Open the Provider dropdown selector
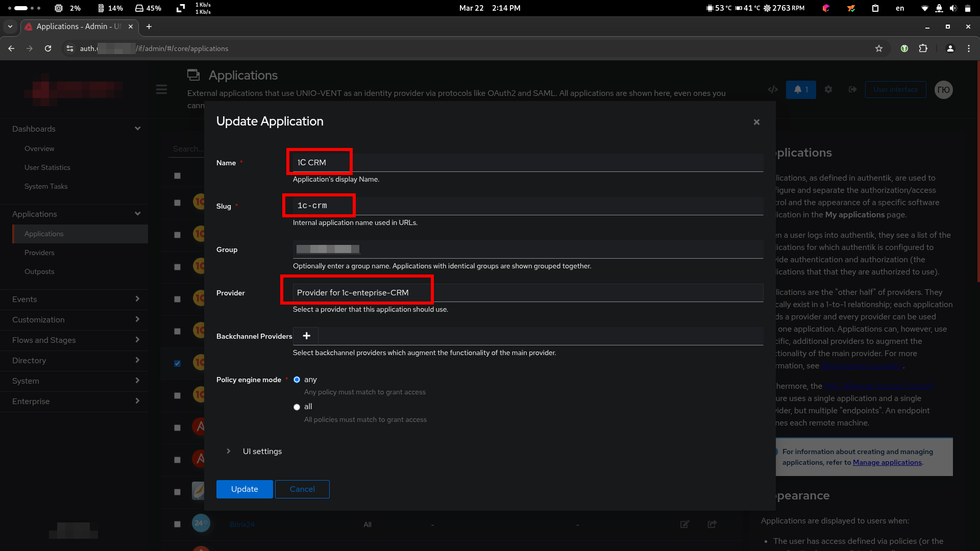The height and width of the screenshot is (551, 980). pos(528,293)
